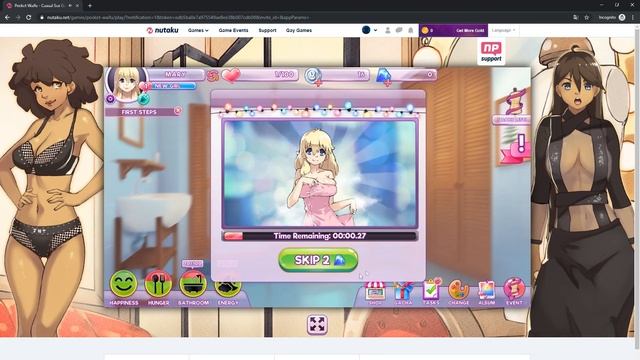The height and width of the screenshot is (360, 640).
Task: Click the Nutaku logo
Action: (x=162, y=30)
